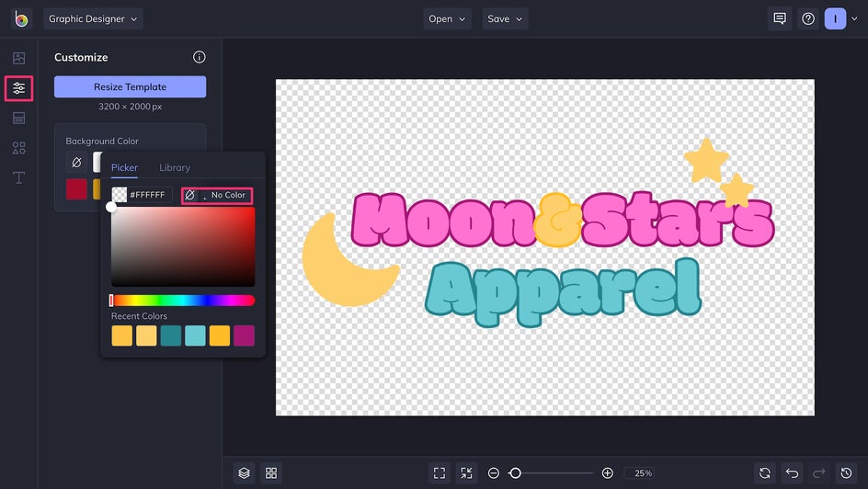868x489 pixels.
Task: Toggle transparent background under Background Color
Action: point(76,162)
